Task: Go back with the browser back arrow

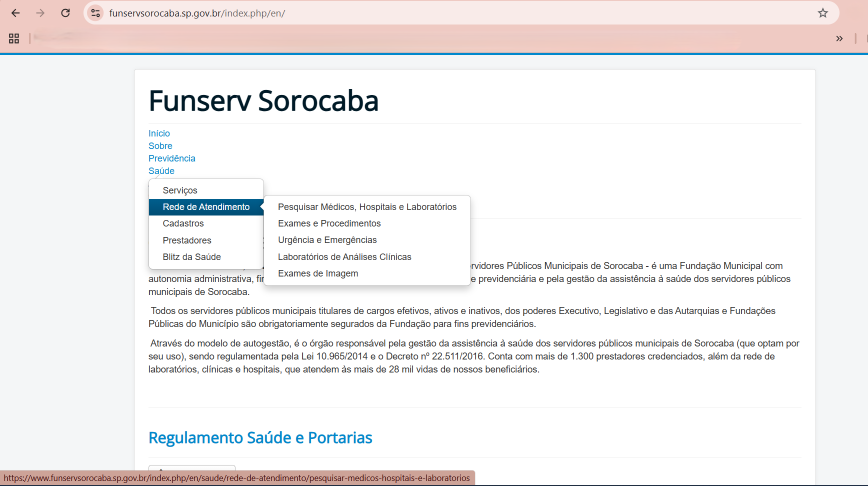Action: [x=15, y=13]
